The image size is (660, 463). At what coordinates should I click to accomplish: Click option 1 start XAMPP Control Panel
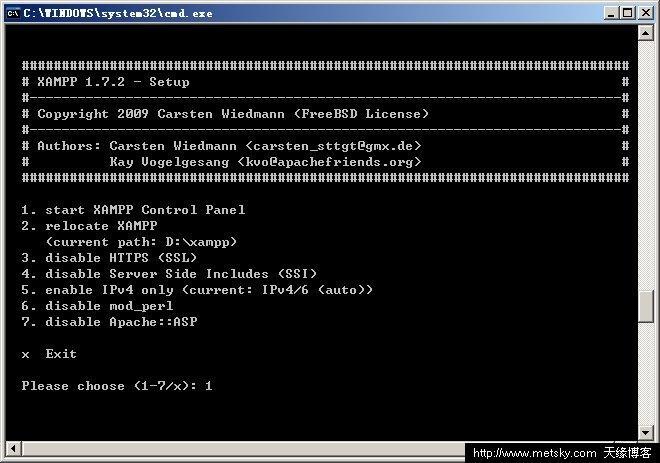133,210
